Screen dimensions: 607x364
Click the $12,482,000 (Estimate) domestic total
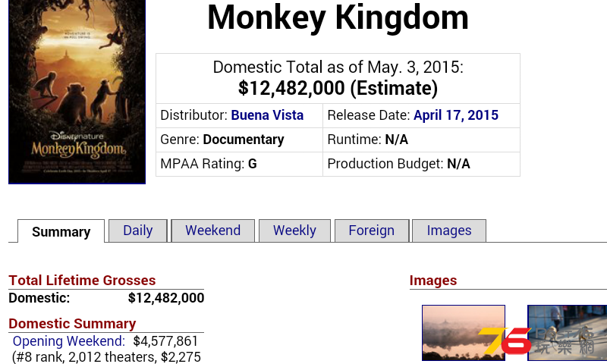click(x=338, y=88)
